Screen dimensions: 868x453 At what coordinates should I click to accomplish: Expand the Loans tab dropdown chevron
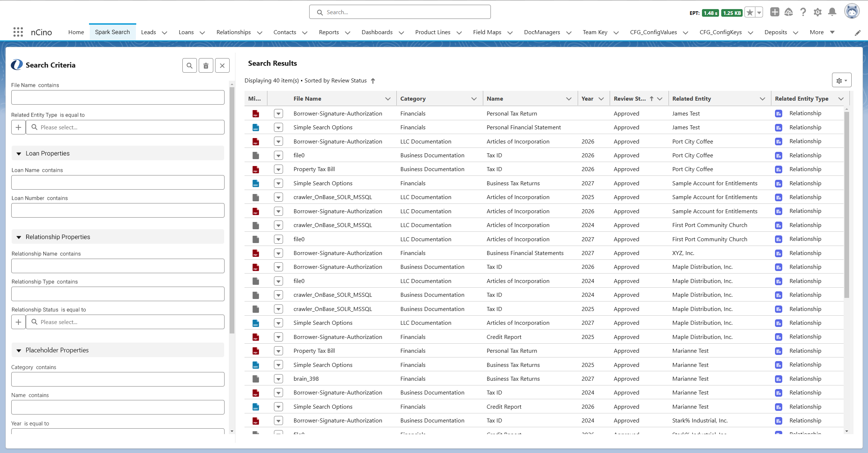tap(202, 33)
